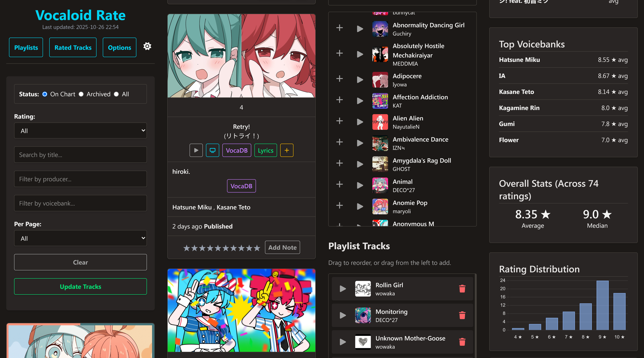Viewport: 644px width, 358px height.
Task: Play Adipocere by Iyowa
Action: (x=360, y=80)
